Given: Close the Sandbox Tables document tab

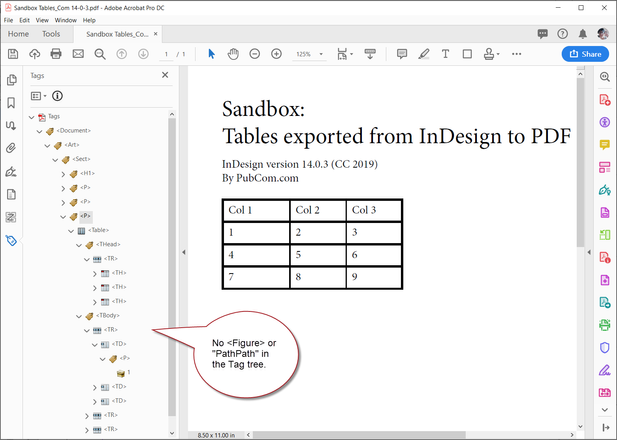Looking at the screenshot, I should [155, 34].
